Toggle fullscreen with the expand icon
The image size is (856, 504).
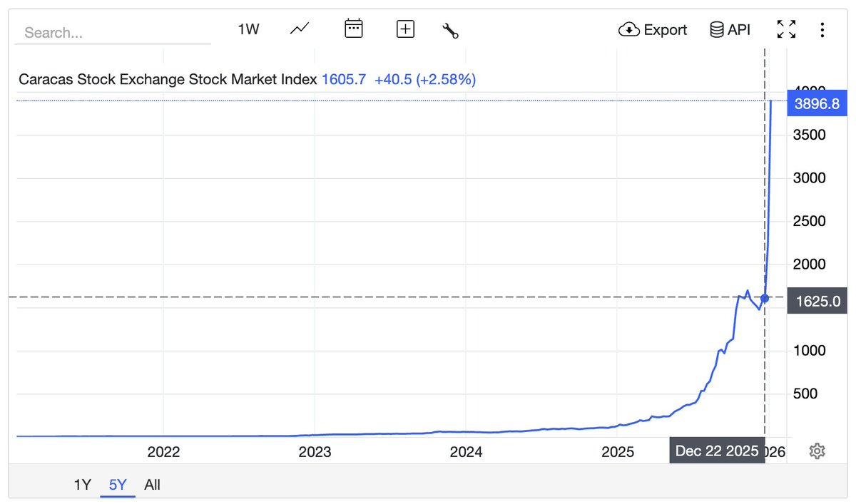786,29
